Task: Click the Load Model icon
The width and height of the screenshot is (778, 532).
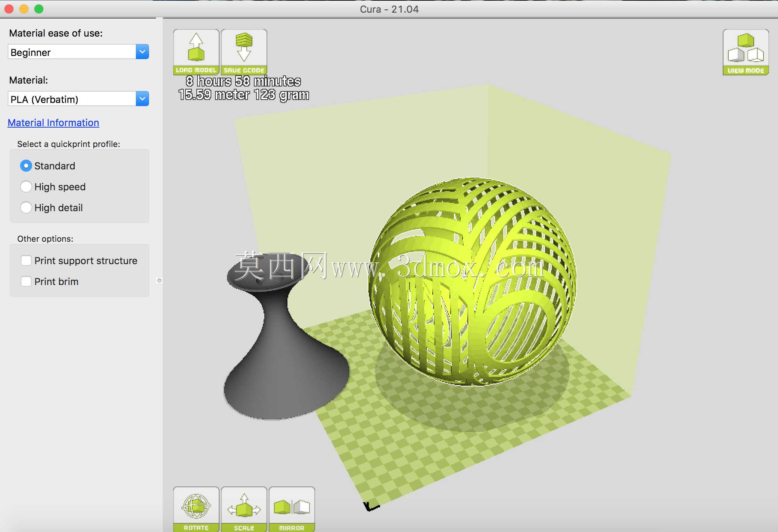Action: coord(196,52)
